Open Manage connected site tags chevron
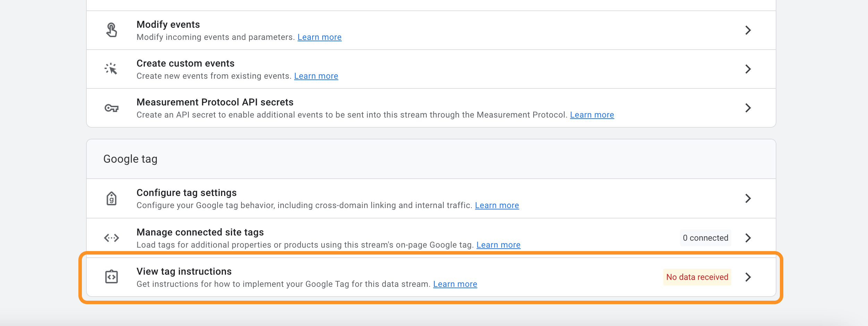868x326 pixels. [748, 238]
